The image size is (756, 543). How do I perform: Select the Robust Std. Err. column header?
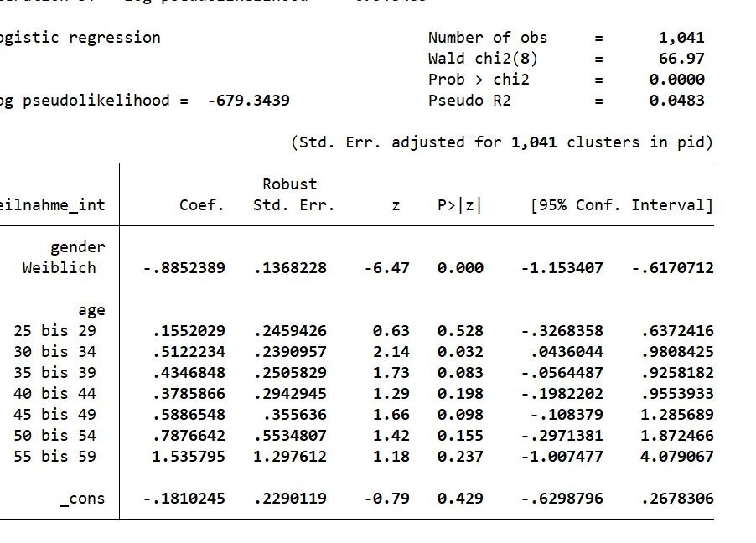293,194
